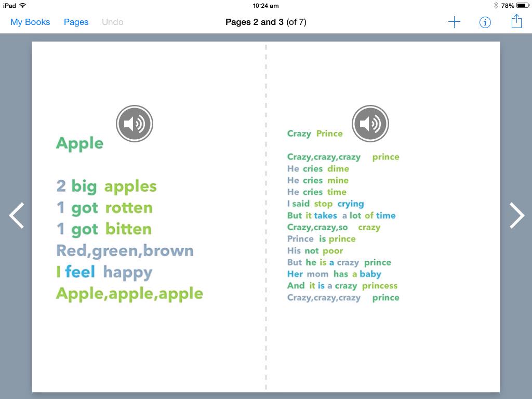This screenshot has width=532, height=399.
Task: Tap the Crazy Prince heading
Action: coord(315,134)
